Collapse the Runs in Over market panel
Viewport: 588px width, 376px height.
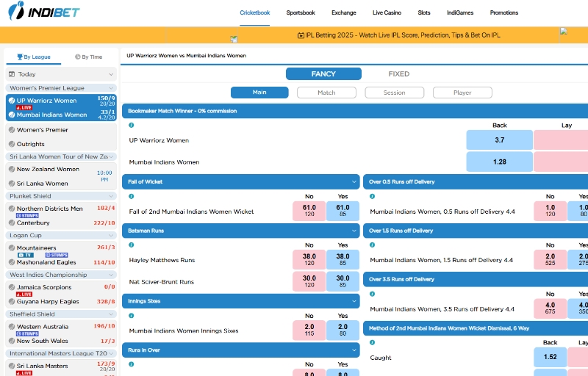(354, 350)
